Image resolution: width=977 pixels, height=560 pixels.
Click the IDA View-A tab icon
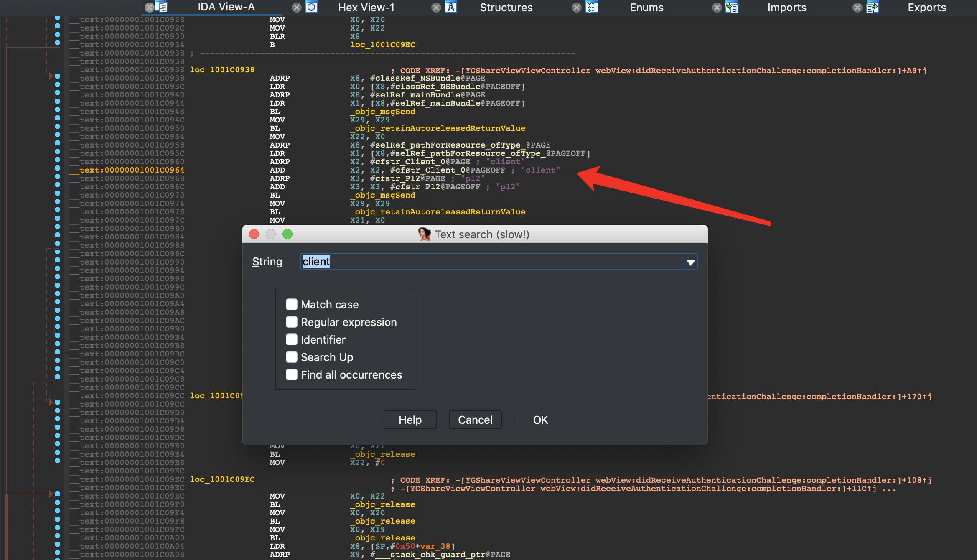tap(161, 7)
